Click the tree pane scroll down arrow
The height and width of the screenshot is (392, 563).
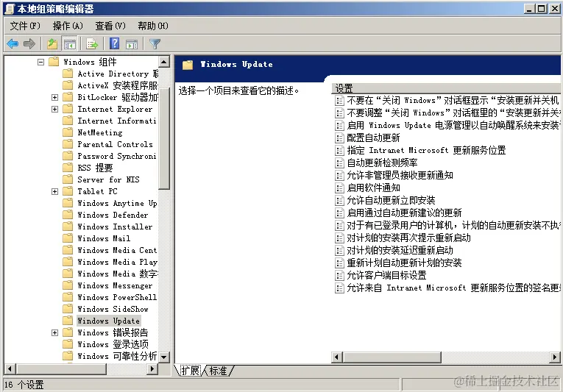point(164,357)
